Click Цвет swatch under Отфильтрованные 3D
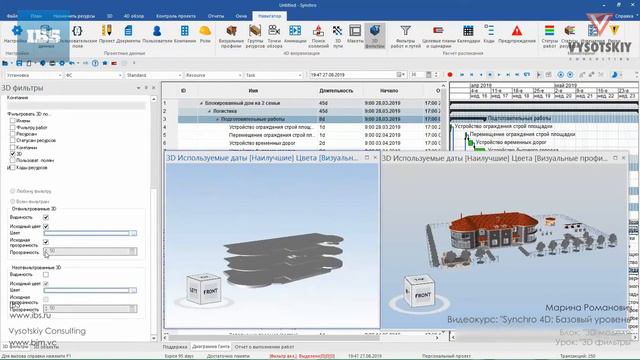640x360 pixels. point(90,233)
